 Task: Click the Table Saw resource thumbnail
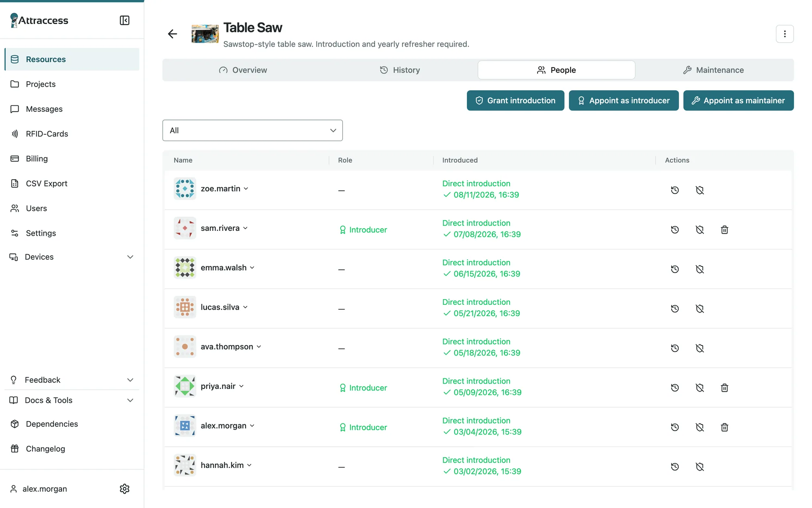click(205, 34)
